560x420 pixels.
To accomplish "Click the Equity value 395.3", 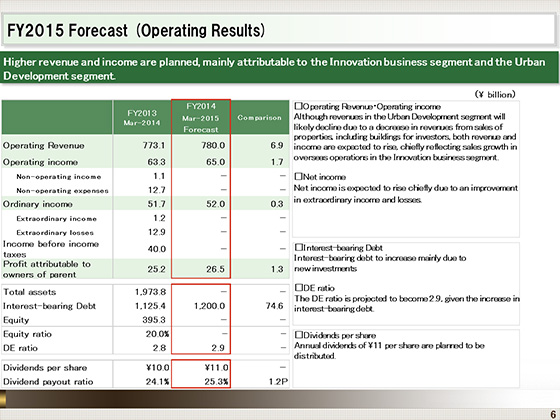I will (x=154, y=320).
